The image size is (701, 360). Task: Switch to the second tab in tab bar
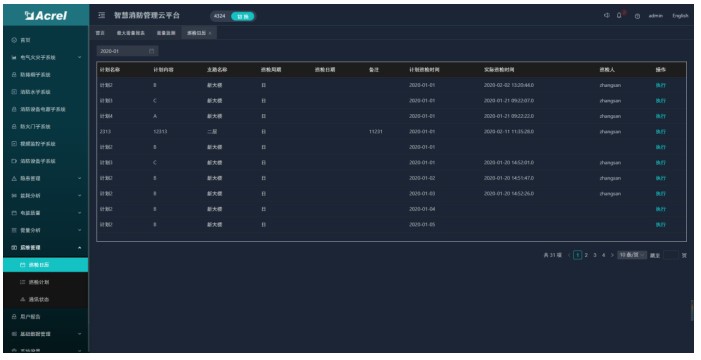(x=131, y=33)
